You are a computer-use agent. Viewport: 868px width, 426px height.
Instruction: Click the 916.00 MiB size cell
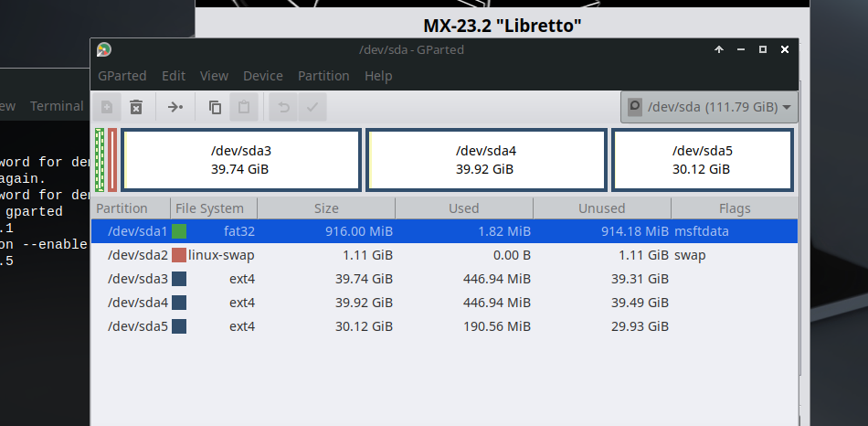point(359,231)
